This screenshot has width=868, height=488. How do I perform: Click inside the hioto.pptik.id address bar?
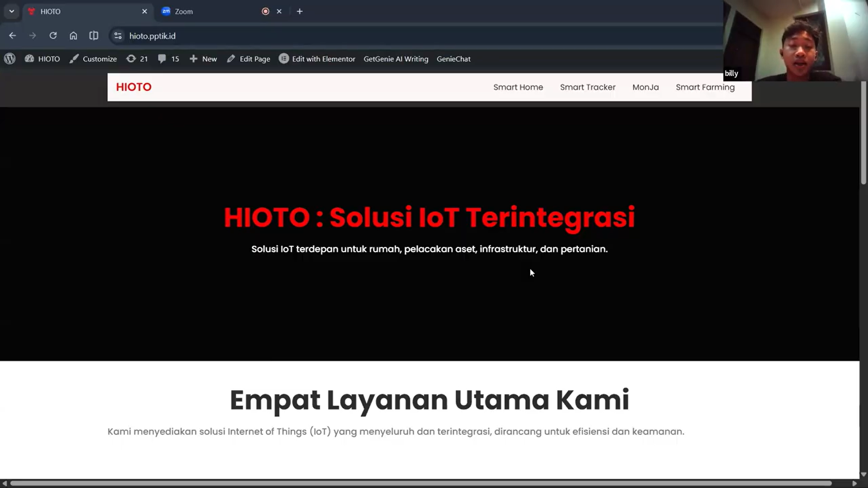[152, 36]
